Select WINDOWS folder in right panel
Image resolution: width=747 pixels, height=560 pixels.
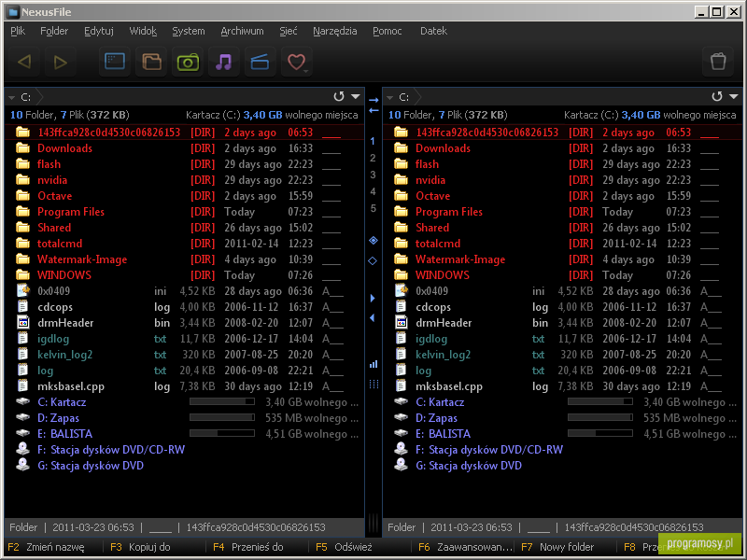click(563, 274)
